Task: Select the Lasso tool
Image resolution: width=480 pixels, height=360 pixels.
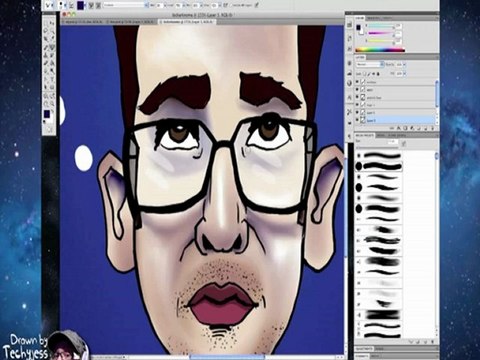Action: 45,31
